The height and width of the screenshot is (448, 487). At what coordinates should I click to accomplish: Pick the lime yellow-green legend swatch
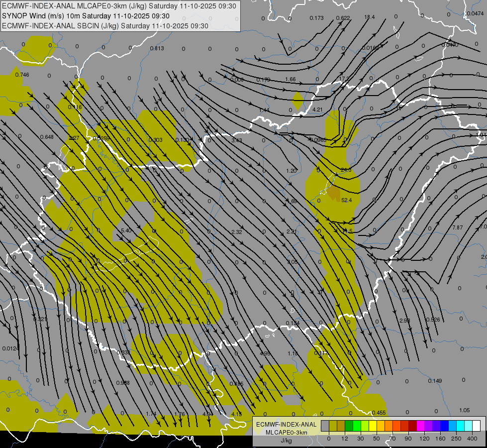click(365, 426)
